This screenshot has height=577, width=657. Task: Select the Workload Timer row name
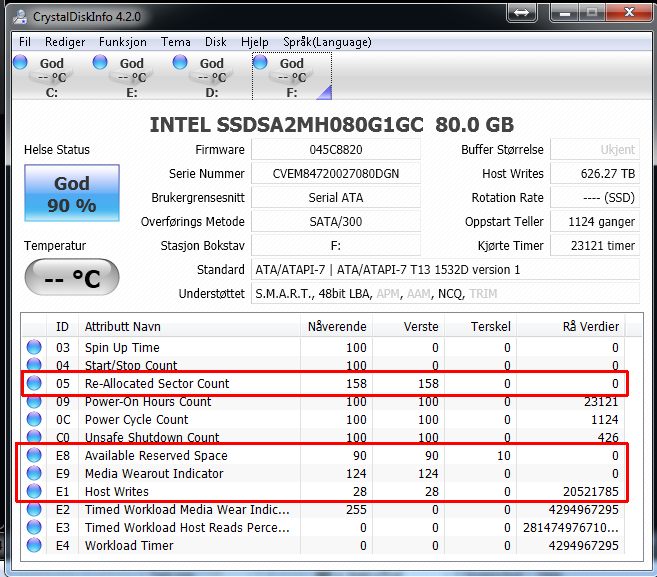129,546
